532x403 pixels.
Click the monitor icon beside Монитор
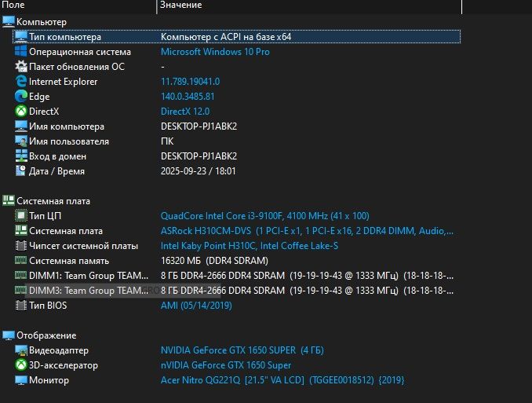point(20,380)
